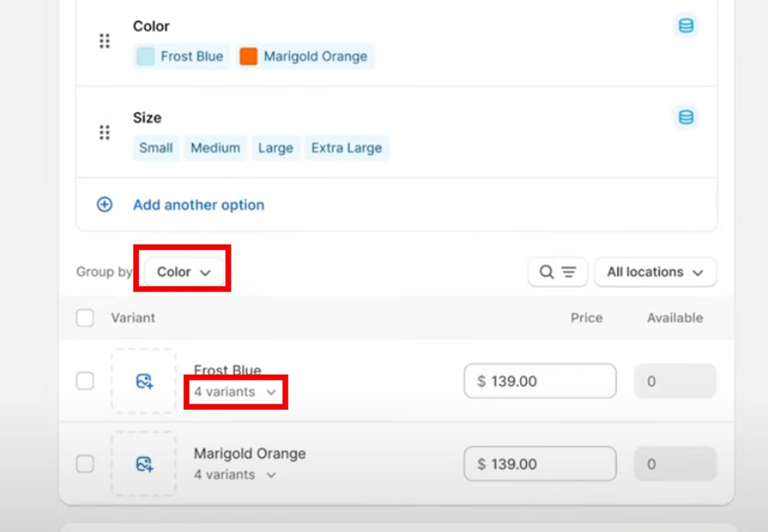Image resolution: width=768 pixels, height=532 pixels.
Task: Click the Frost Blue price input field
Action: 539,381
